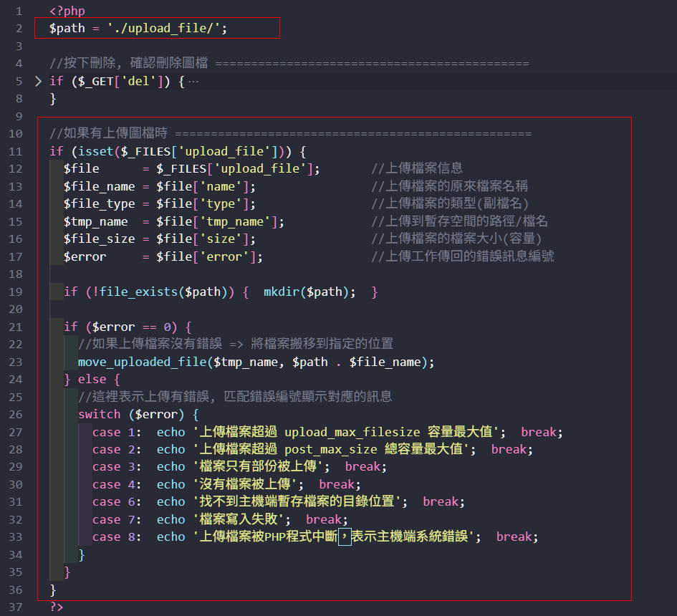The width and height of the screenshot is (677, 616).
Task: Click the folded code ellipsis on line 5
Action: coord(193,81)
